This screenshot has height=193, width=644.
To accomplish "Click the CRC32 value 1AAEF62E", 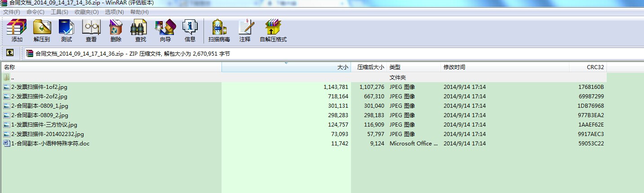I will [x=591, y=125].
